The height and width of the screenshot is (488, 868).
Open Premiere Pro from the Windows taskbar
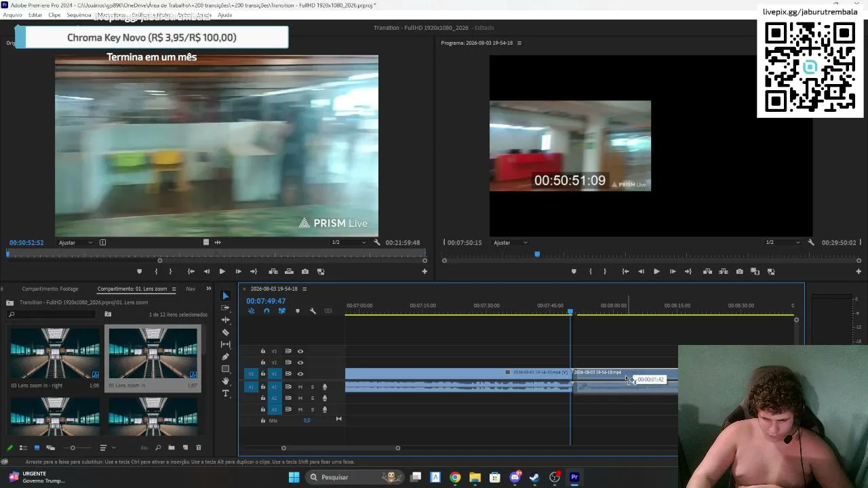[574, 477]
